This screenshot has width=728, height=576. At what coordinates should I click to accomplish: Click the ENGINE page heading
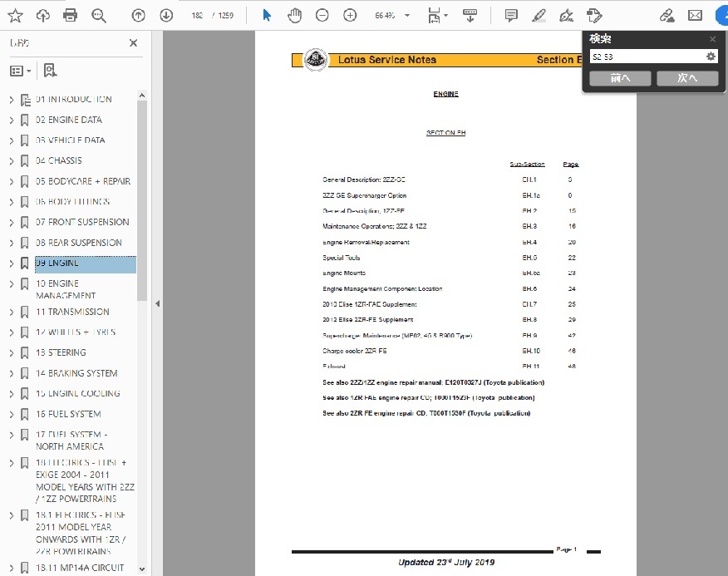click(445, 94)
